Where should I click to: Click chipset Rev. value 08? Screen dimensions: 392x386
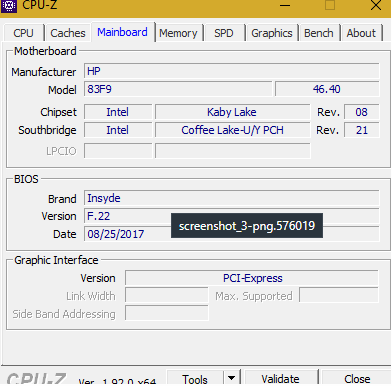click(x=362, y=112)
